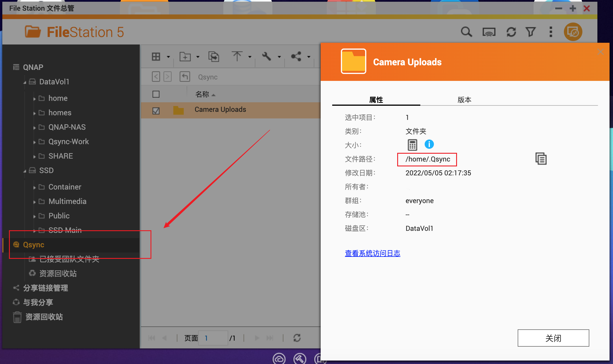Click the media streaming cast icon
Screen dimensions: 613x364
489,32
